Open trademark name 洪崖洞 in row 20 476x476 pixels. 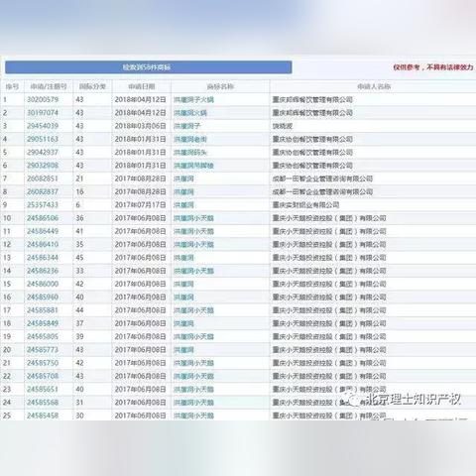pos(183,350)
